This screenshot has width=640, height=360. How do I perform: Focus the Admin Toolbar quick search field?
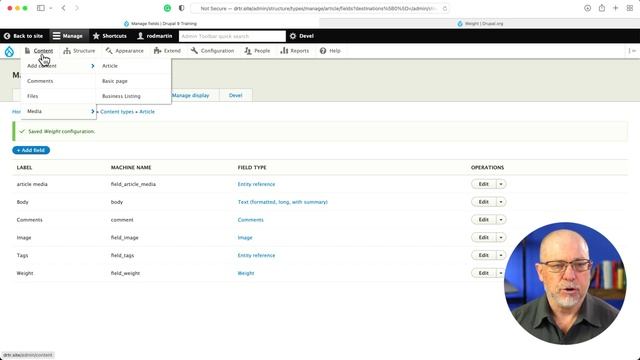click(x=232, y=36)
